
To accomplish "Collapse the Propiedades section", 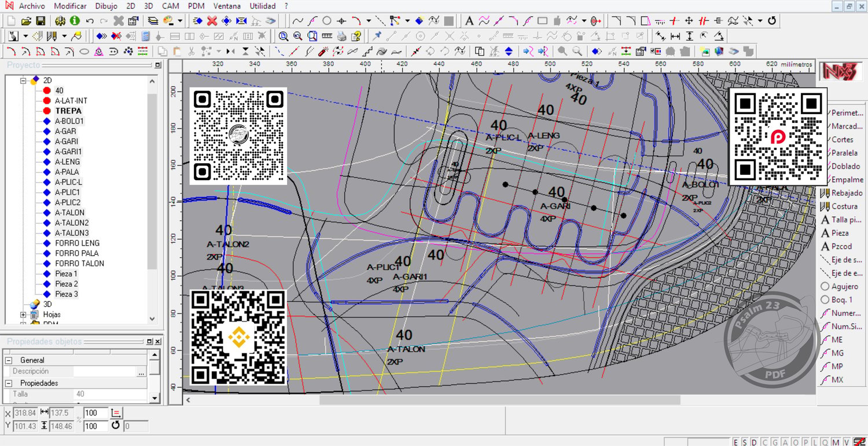I will tap(10, 383).
